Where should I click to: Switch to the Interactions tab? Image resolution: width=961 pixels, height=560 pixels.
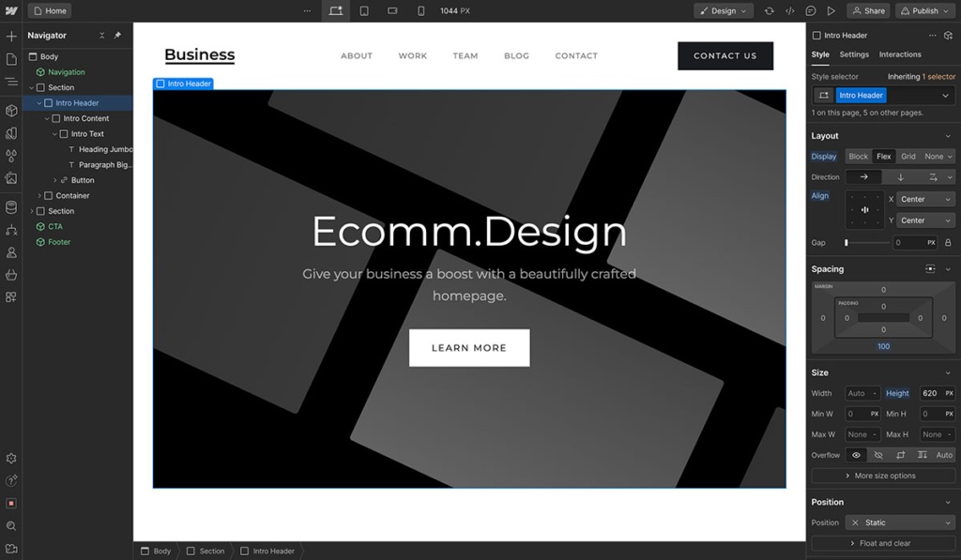pyautogui.click(x=899, y=54)
